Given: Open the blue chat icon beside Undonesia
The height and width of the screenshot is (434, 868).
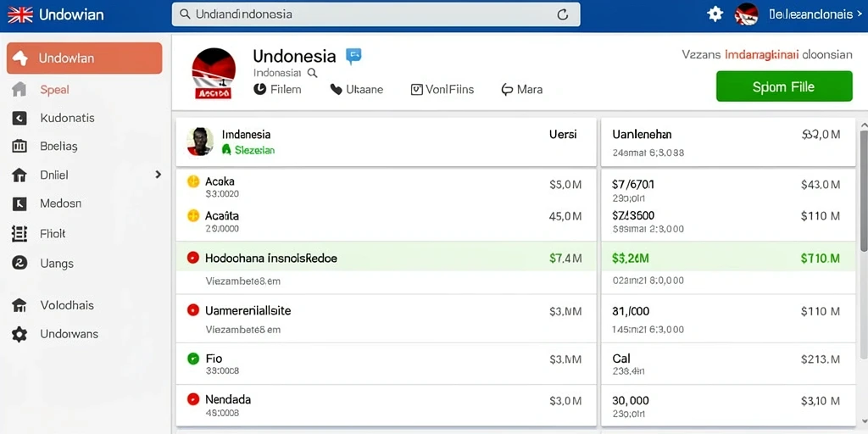Looking at the screenshot, I should click(353, 56).
